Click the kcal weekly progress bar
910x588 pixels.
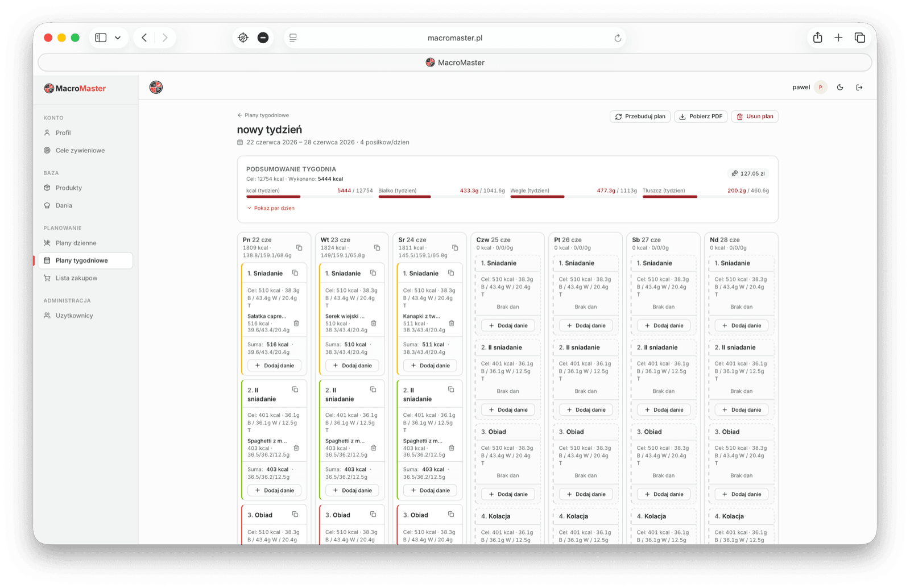[x=309, y=197]
